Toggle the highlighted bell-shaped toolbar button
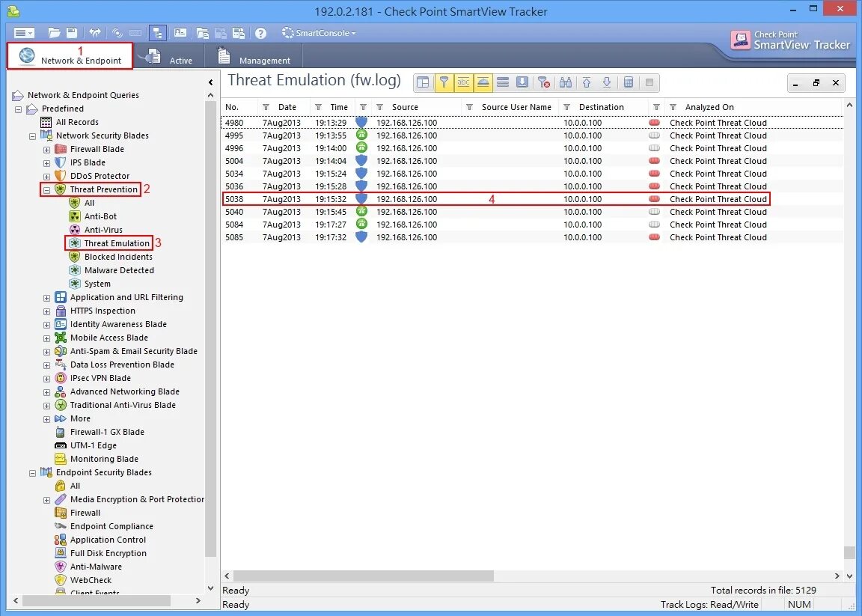Image resolution: width=862 pixels, height=616 pixels. (483, 82)
